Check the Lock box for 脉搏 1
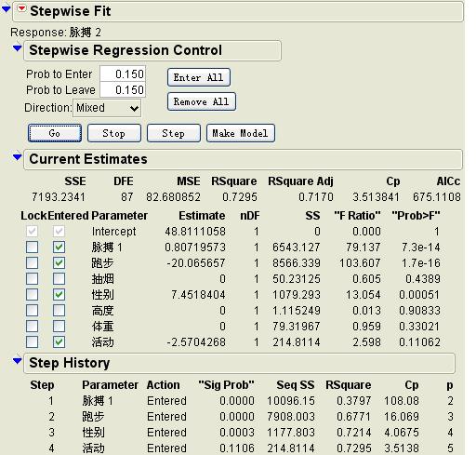The width and height of the screenshot is (476, 455). (x=33, y=248)
